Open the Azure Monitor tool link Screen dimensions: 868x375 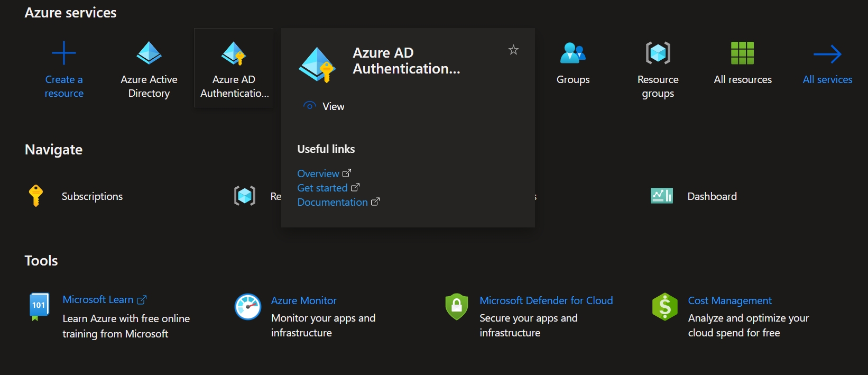click(x=303, y=300)
